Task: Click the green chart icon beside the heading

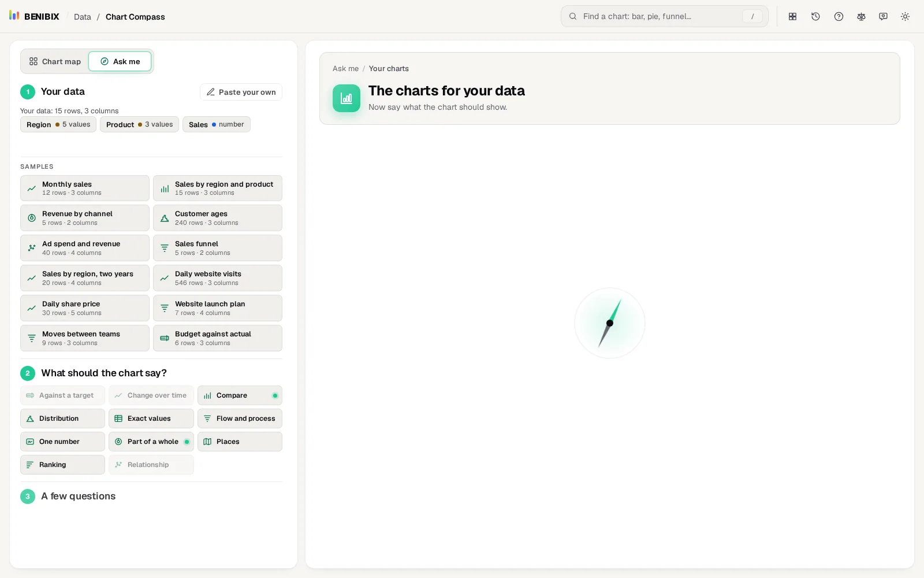Action: (346, 98)
